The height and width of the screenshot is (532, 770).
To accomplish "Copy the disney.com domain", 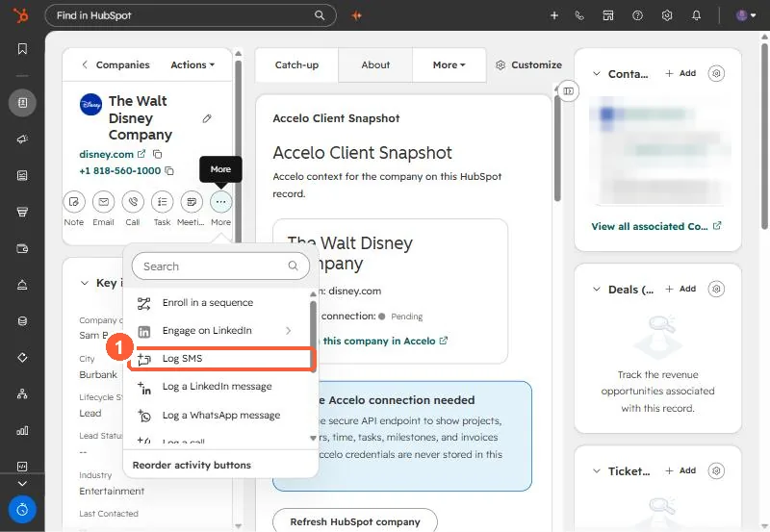I will pos(157,154).
